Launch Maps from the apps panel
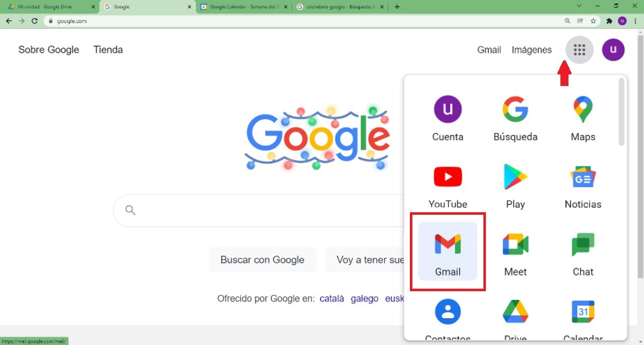The image size is (644, 345). (x=583, y=118)
